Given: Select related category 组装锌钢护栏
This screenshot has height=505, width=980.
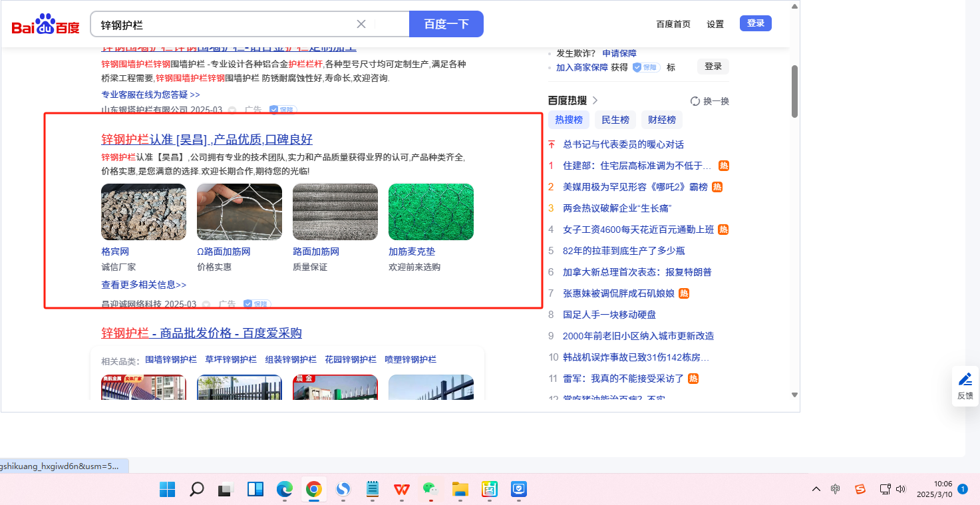Looking at the screenshot, I should point(291,360).
